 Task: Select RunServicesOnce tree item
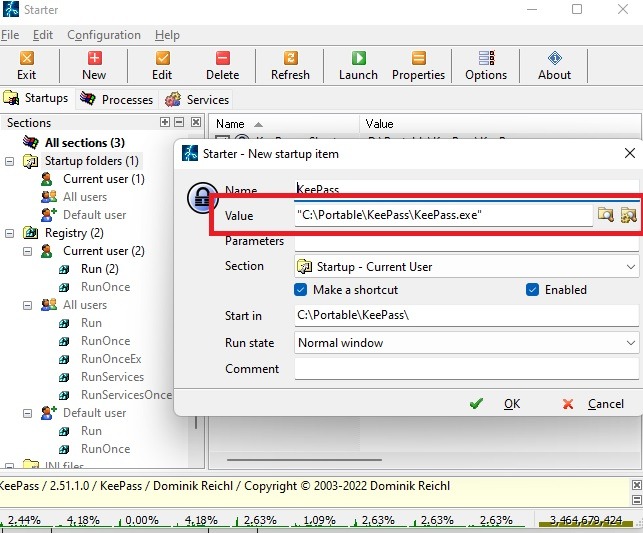[126, 395]
